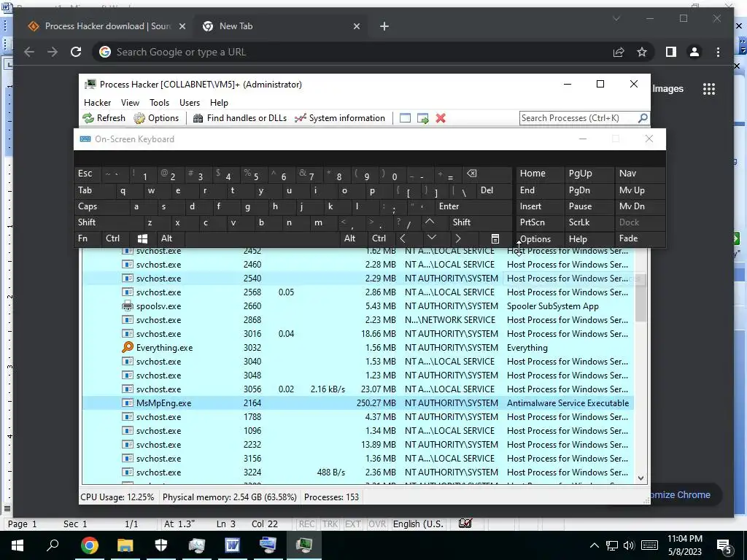Click the share icon in Chrome address bar
Viewport: 747px width, 560px height.
pyautogui.click(x=619, y=52)
